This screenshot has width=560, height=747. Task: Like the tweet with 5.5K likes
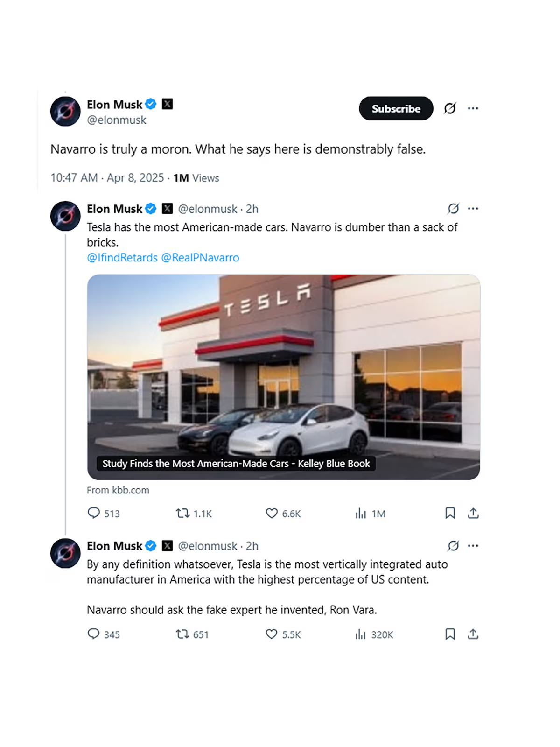tap(272, 634)
